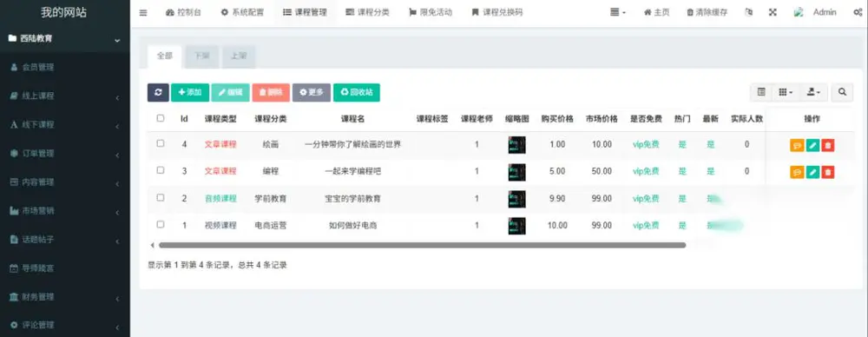The height and width of the screenshot is (337, 868).
Task: Filter by the 下架 tab
Action: [201, 56]
